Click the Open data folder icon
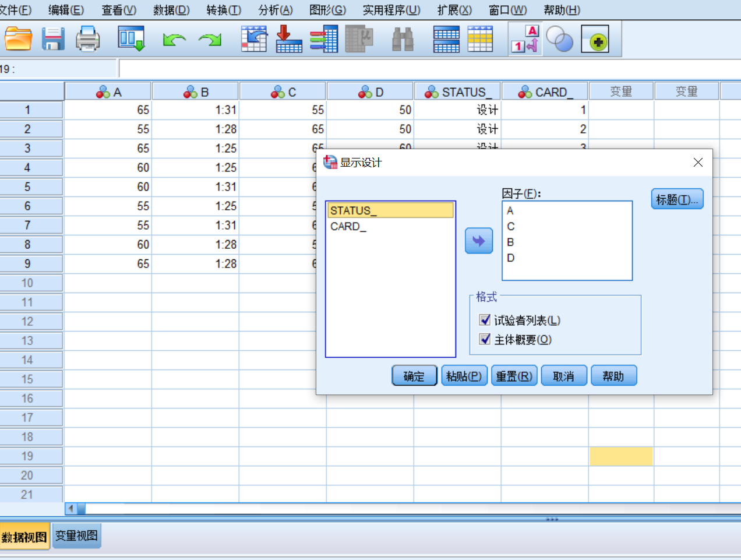 point(18,39)
